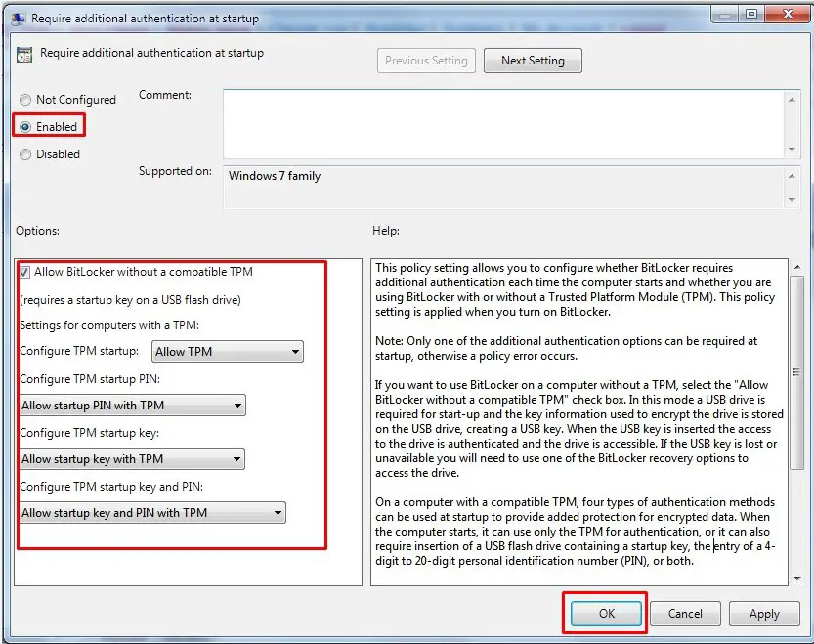Click the OK button
The width and height of the screenshot is (814, 644).
[606, 614]
